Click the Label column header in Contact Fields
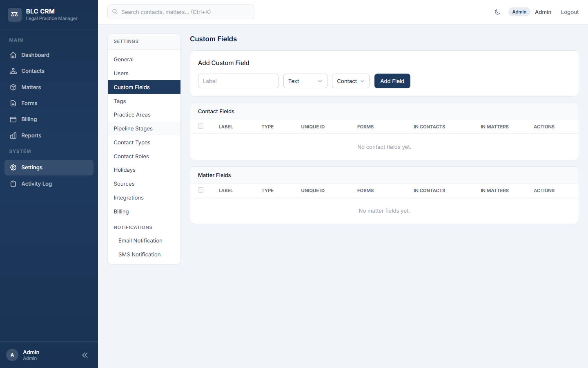This screenshot has height=368, width=588. 226,127
